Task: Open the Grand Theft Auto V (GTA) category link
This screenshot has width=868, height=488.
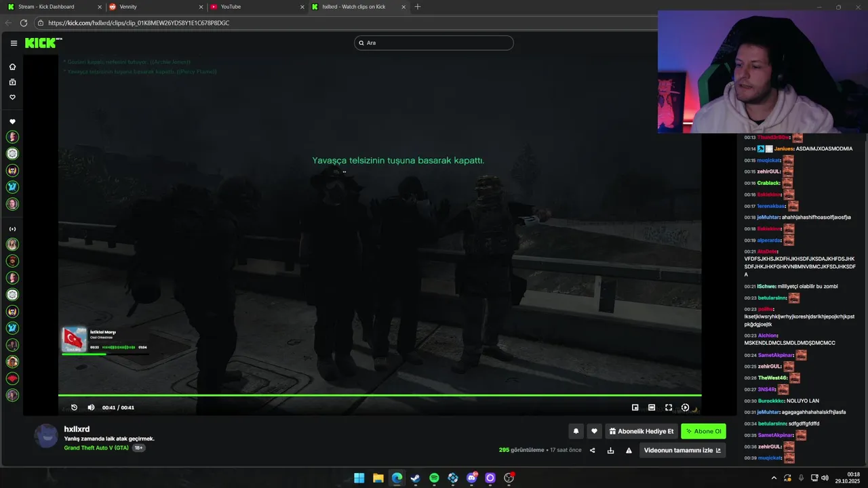Action: [96, 448]
